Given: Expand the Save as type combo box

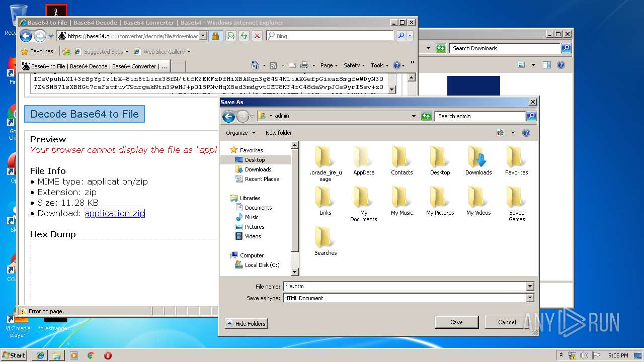Looking at the screenshot, I should [530, 298].
